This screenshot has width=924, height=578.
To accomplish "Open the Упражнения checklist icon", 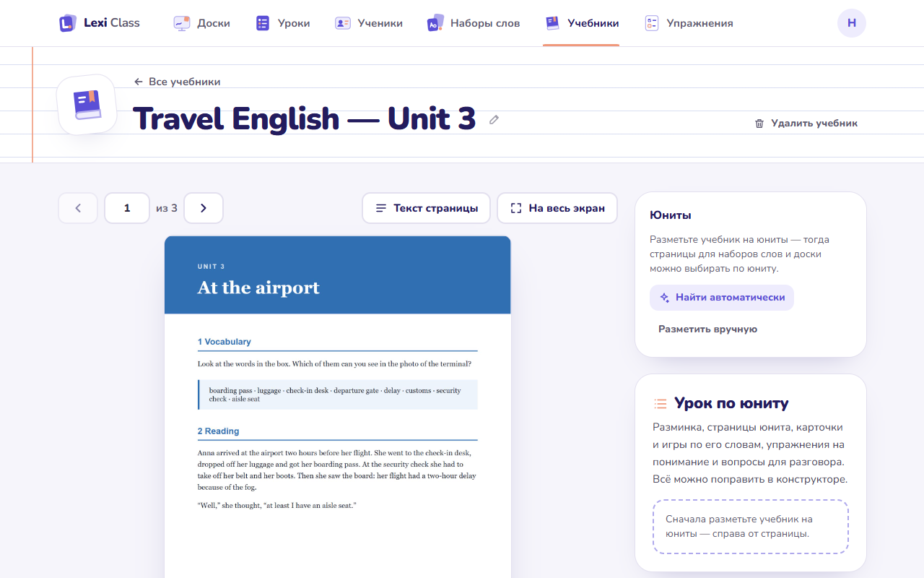I will (x=652, y=23).
